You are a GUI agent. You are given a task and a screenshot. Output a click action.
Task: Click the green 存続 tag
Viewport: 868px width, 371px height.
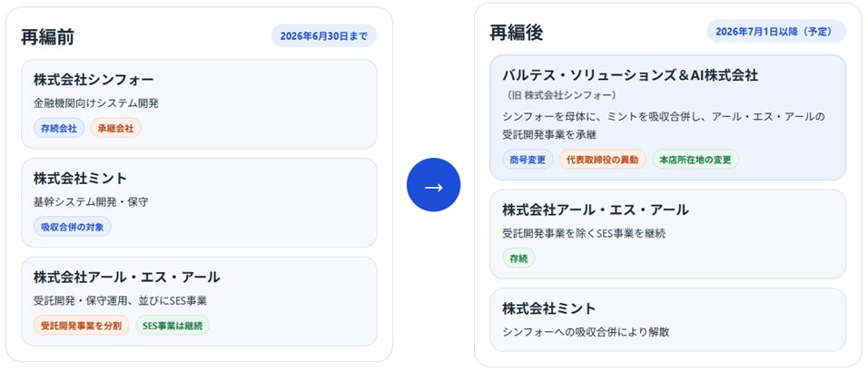[518, 258]
